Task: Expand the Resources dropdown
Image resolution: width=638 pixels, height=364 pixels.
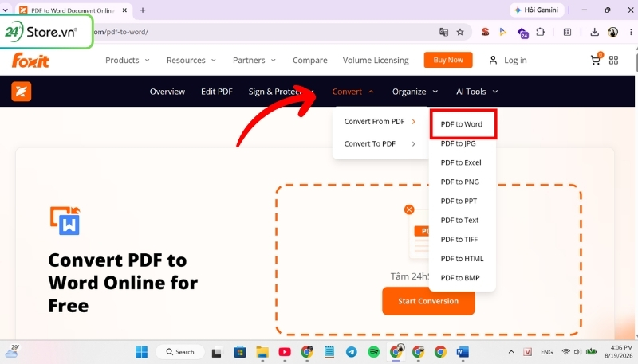Action: [x=191, y=60]
